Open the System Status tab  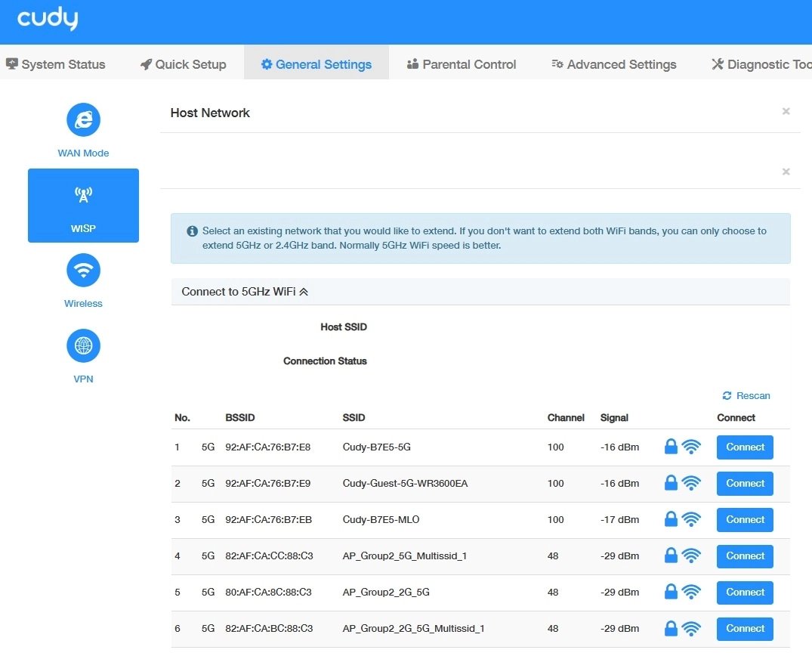pyautogui.click(x=55, y=64)
